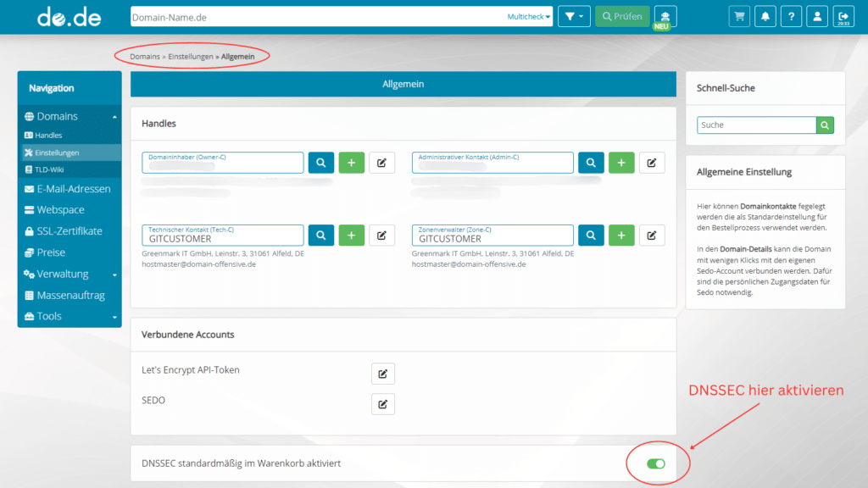
Task: Open E-Mail-Adressen in navigation
Action: coord(70,189)
